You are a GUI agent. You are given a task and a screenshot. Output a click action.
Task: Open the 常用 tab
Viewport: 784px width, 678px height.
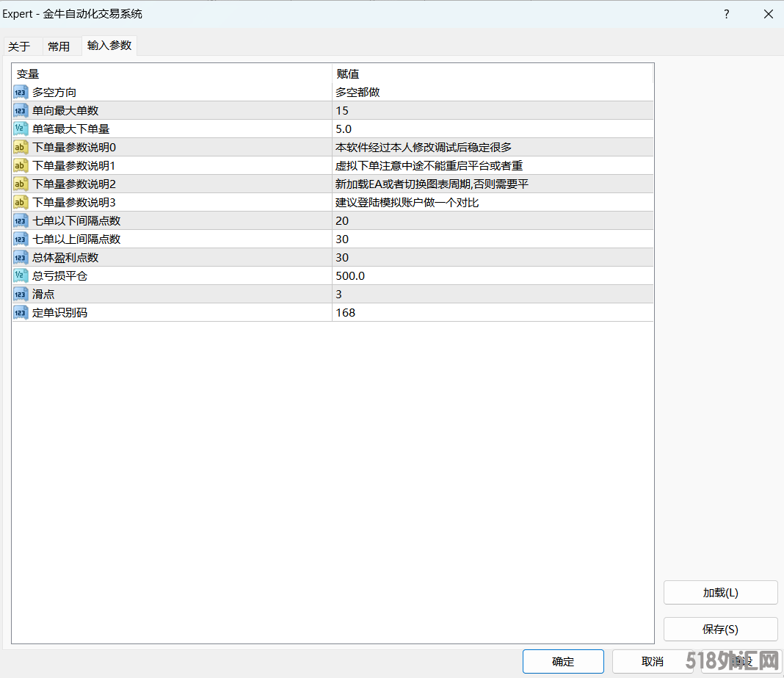59,46
